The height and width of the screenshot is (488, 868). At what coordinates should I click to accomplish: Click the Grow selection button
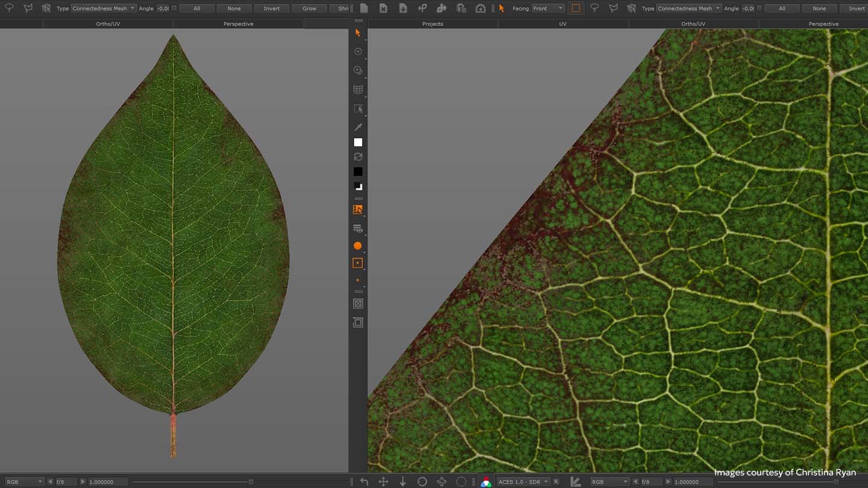coord(309,8)
